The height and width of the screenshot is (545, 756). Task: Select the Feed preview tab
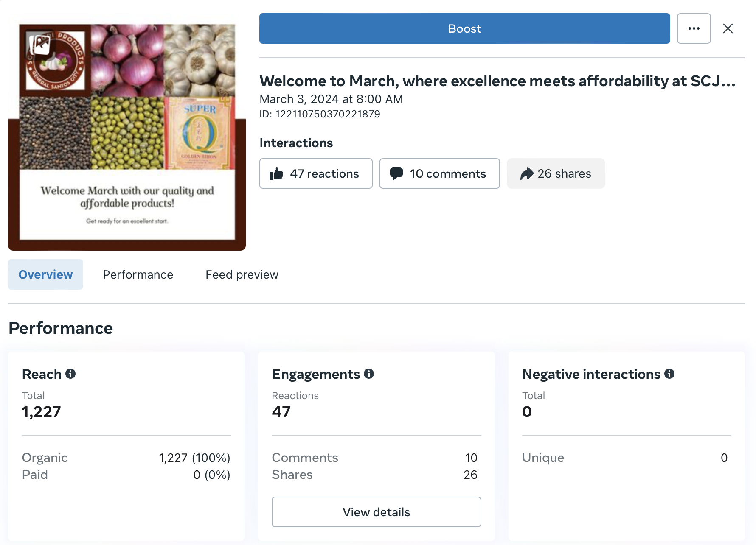click(242, 274)
